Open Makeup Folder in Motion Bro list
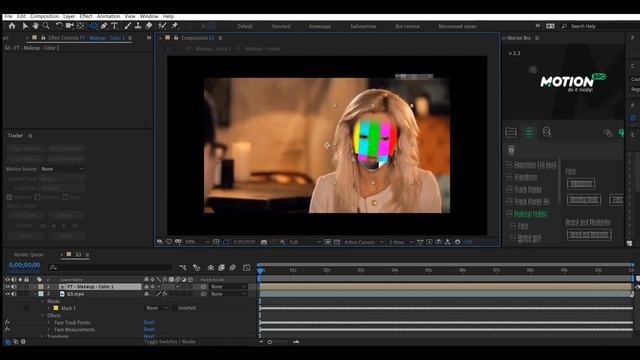Image resolution: width=640 pixels, height=360 pixels. point(530,213)
